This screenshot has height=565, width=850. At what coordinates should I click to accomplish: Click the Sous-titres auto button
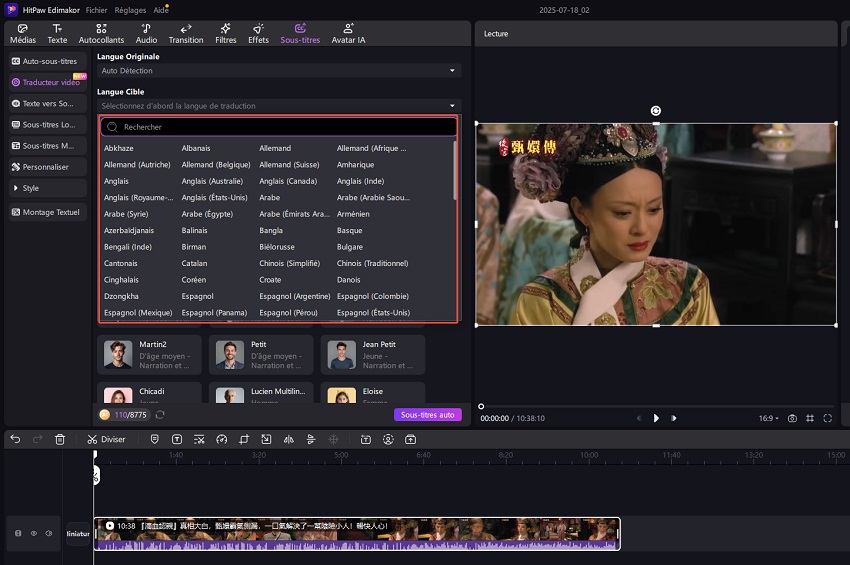tap(427, 414)
